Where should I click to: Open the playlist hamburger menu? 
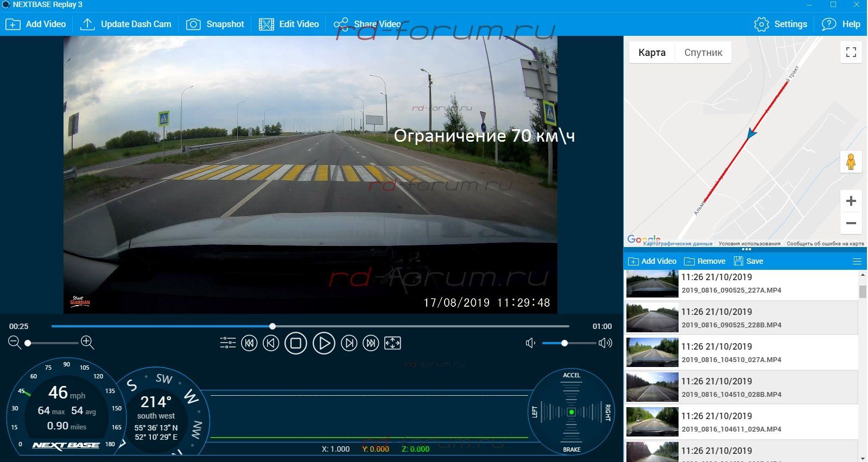point(857,262)
